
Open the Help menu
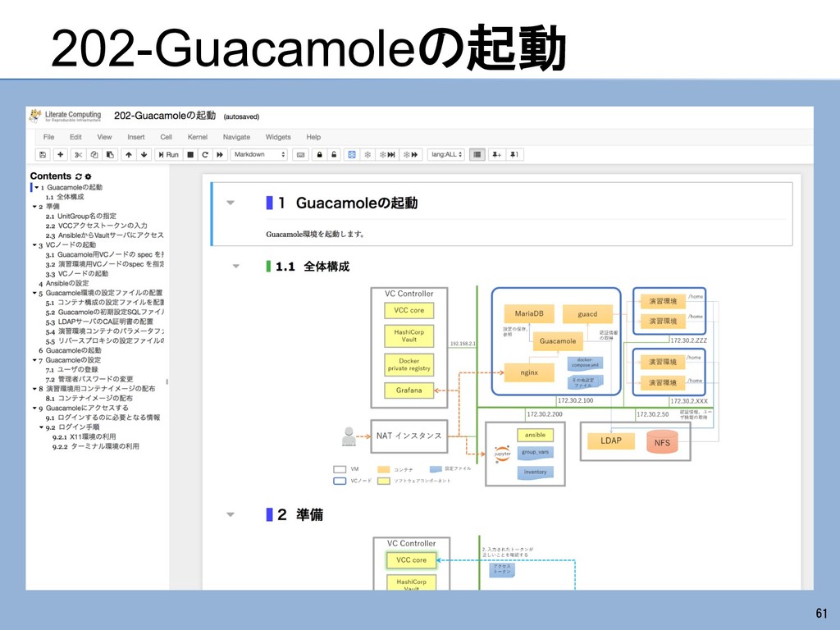point(313,137)
